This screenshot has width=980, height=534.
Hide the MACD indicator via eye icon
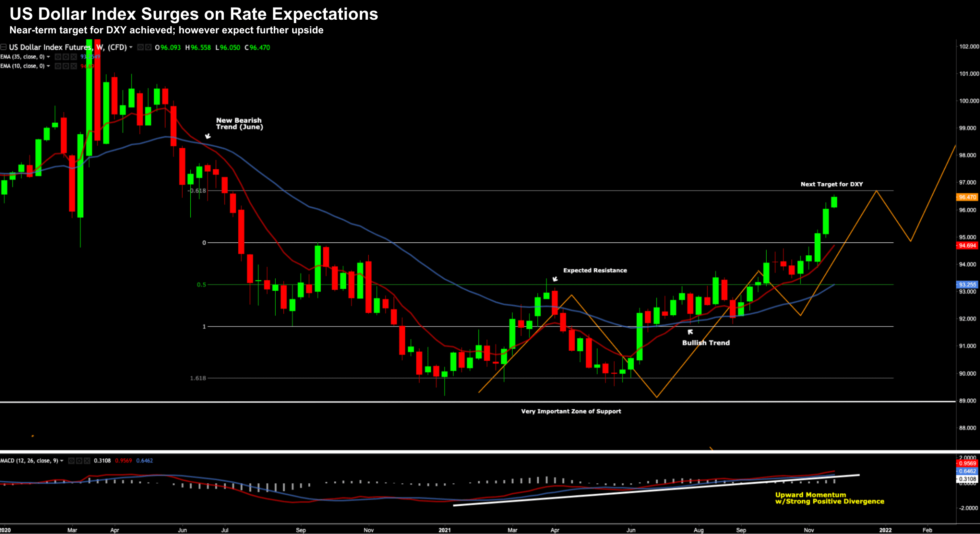71,461
